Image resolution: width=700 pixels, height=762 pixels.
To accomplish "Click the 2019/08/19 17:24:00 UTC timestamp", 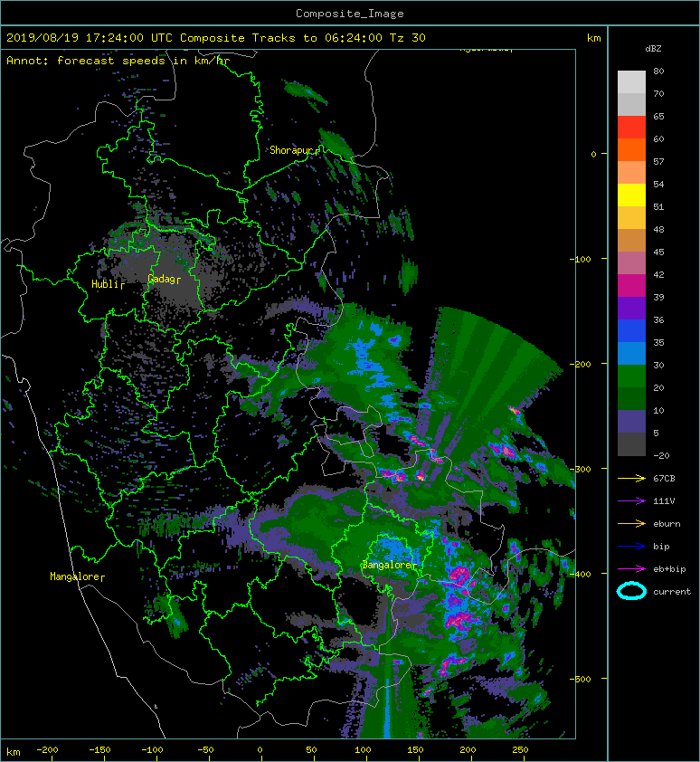I will [x=89, y=38].
